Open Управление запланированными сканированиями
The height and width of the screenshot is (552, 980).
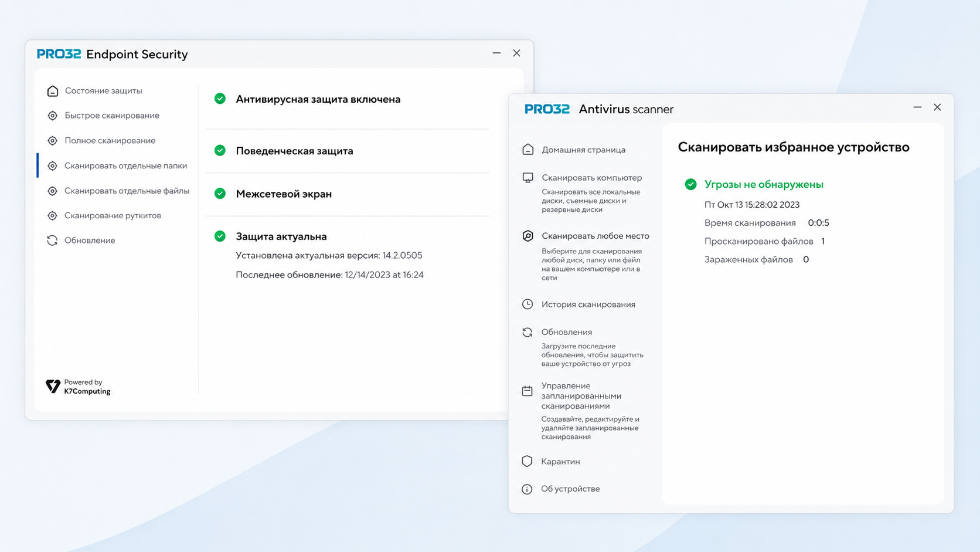pos(581,396)
